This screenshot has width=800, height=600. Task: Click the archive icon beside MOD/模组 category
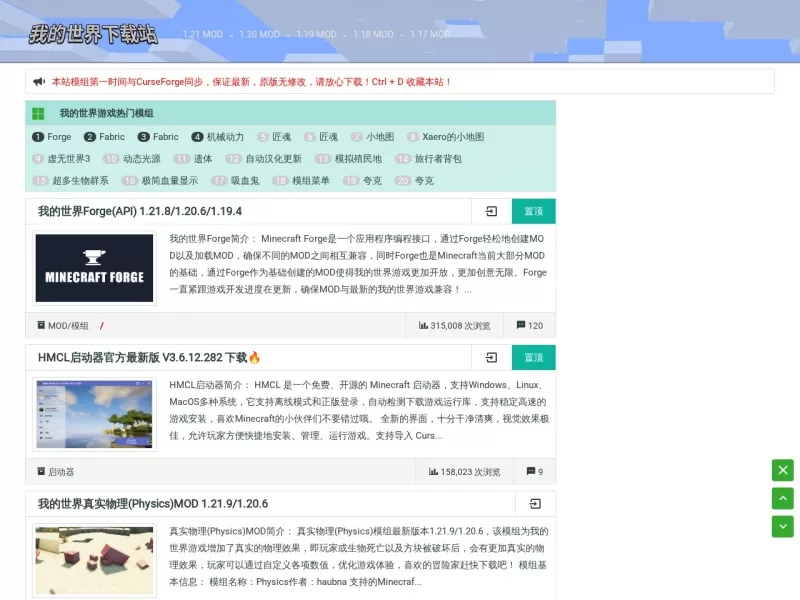(x=41, y=325)
